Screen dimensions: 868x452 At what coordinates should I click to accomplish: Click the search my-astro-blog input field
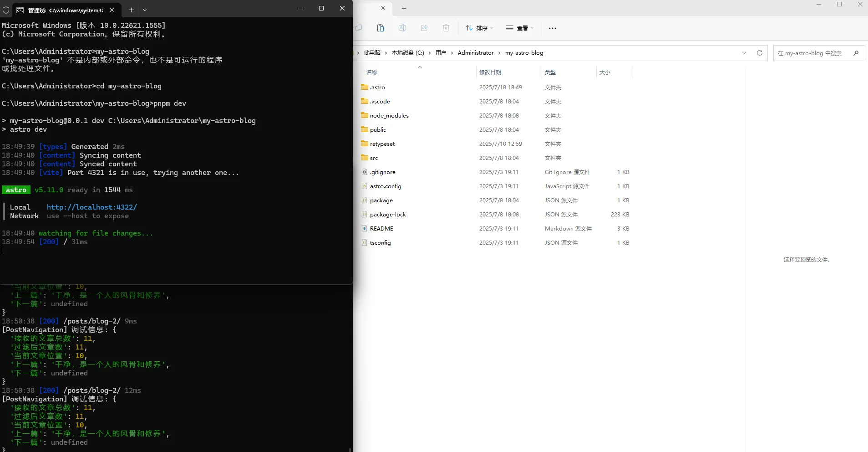coord(810,53)
